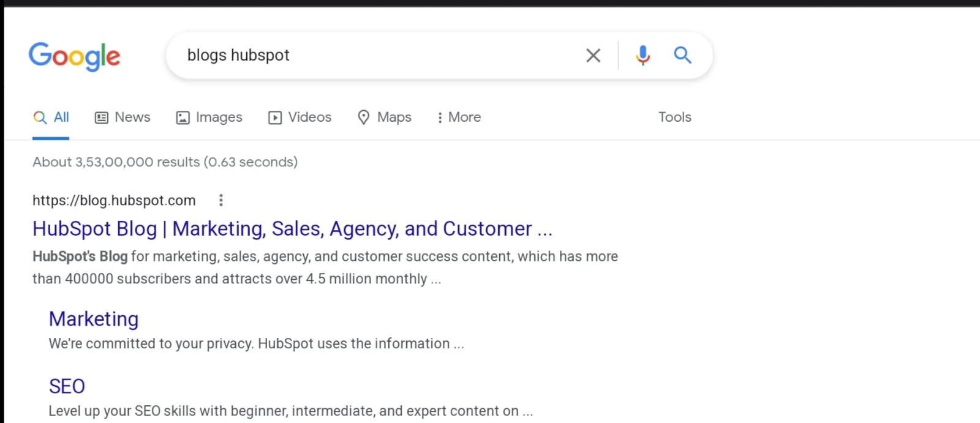Switch to the Maps tab
The width and height of the screenshot is (980, 423).
coord(384,117)
